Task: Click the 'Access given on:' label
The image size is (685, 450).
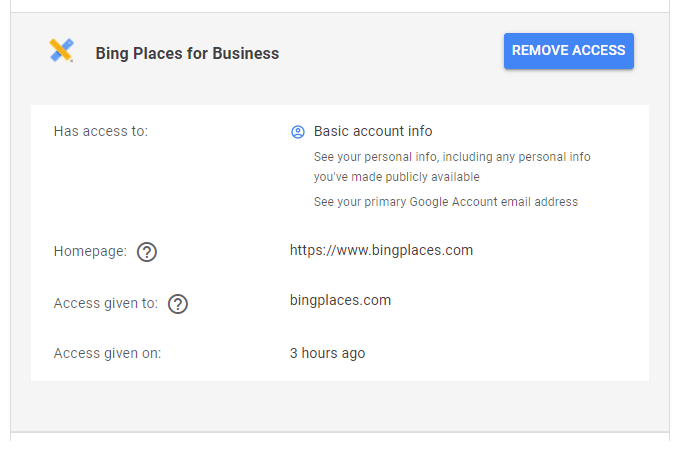Action: coord(107,353)
